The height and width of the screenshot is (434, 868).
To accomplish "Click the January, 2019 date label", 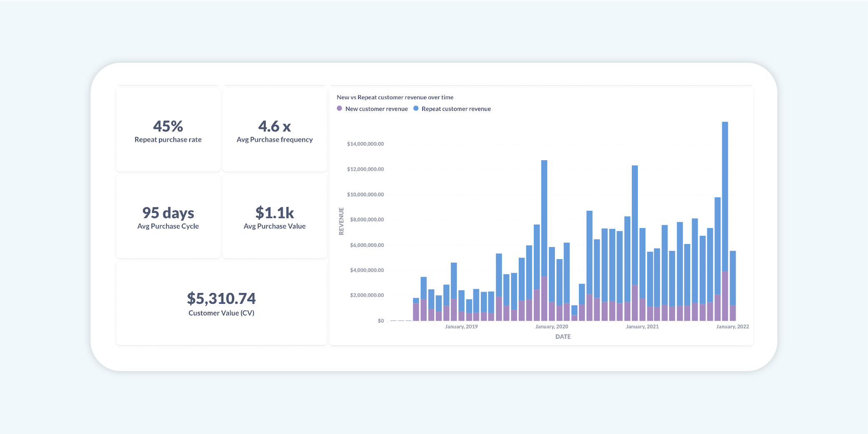I will tap(461, 327).
